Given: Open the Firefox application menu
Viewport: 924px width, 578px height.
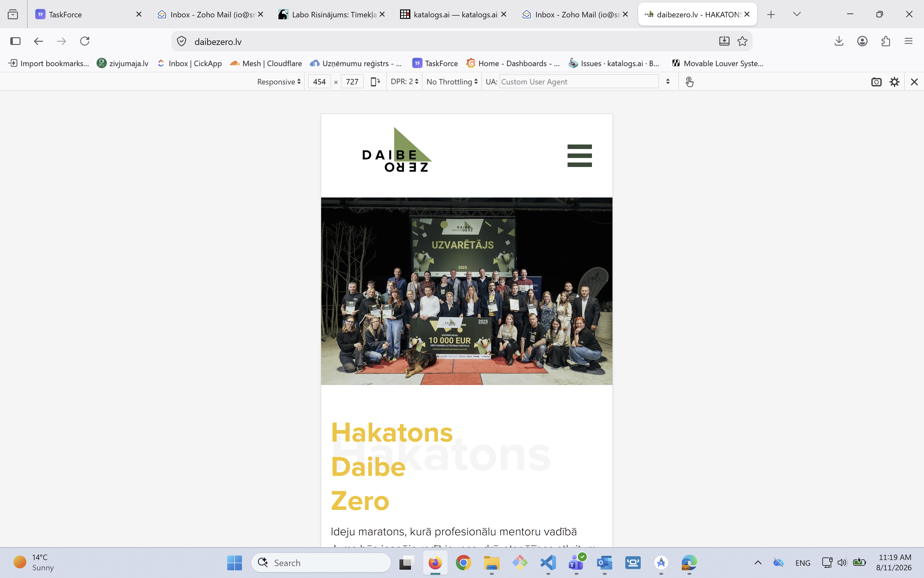Looking at the screenshot, I should [x=909, y=41].
